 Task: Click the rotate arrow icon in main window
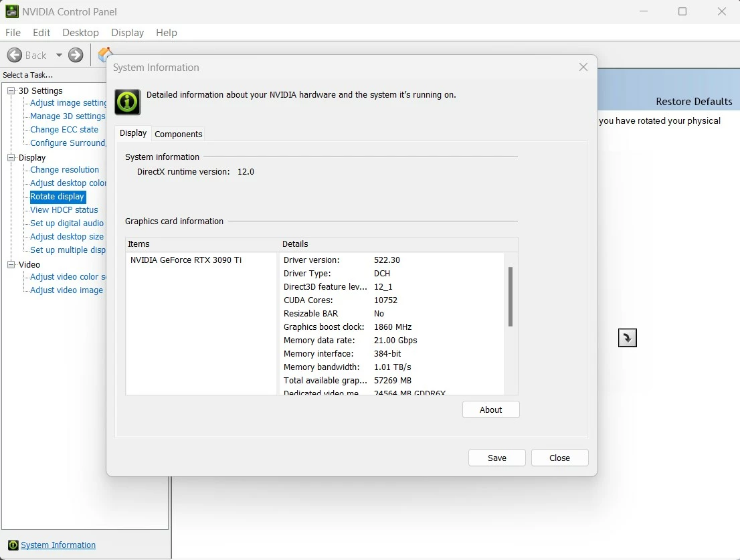pyautogui.click(x=627, y=338)
